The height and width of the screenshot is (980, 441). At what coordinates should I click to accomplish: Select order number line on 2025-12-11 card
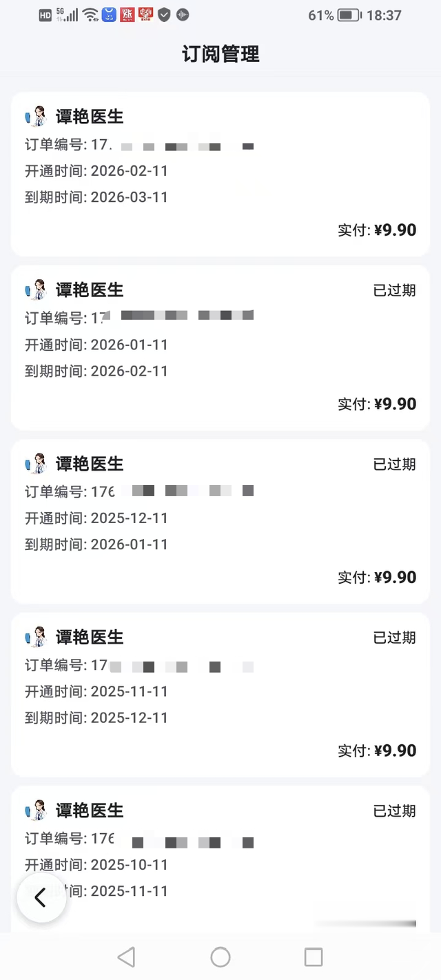tap(140, 491)
